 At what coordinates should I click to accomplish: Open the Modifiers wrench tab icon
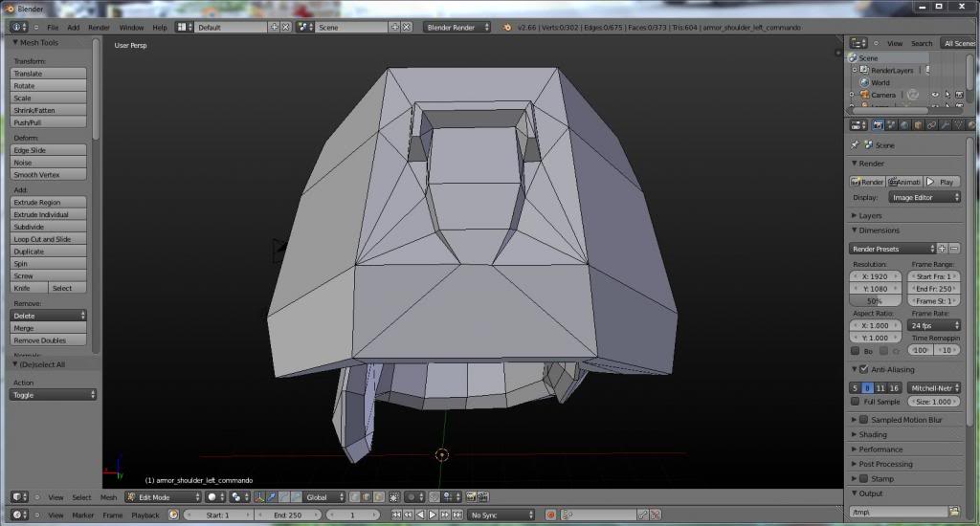pyautogui.click(x=945, y=124)
